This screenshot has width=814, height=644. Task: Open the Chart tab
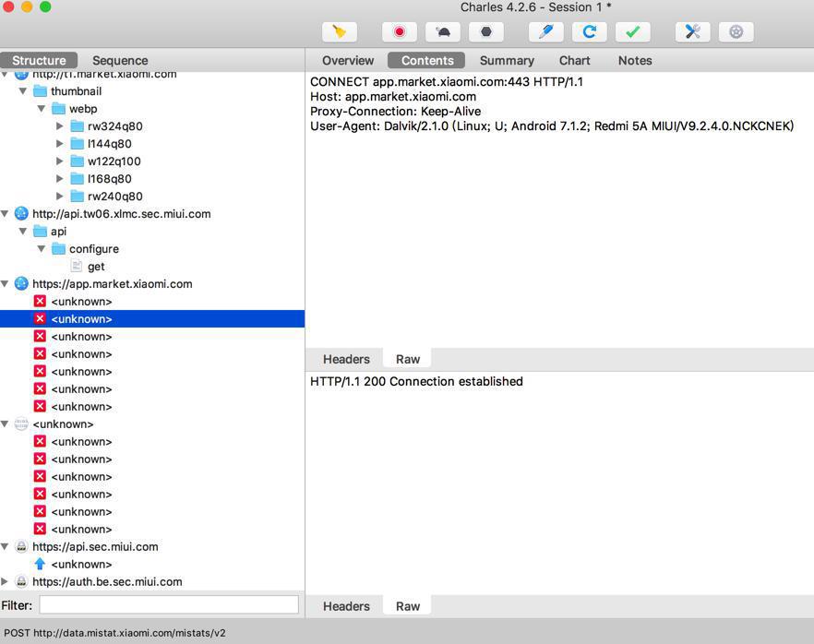click(575, 60)
